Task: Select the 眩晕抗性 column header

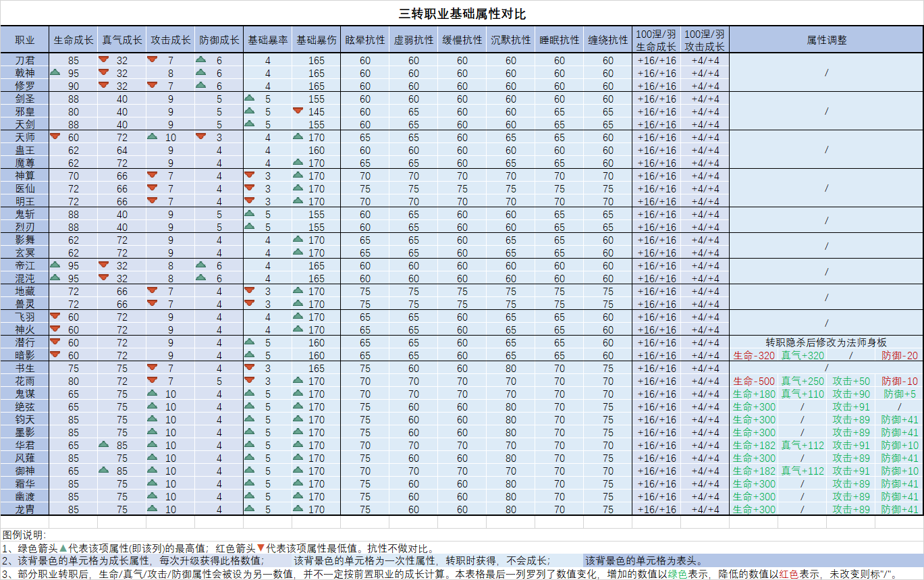Action: [365, 40]
